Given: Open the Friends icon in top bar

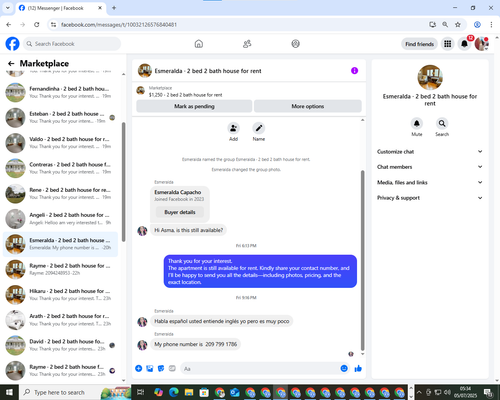Looking at the screenshot, I should pyautogui.click(x=247, y=44).
